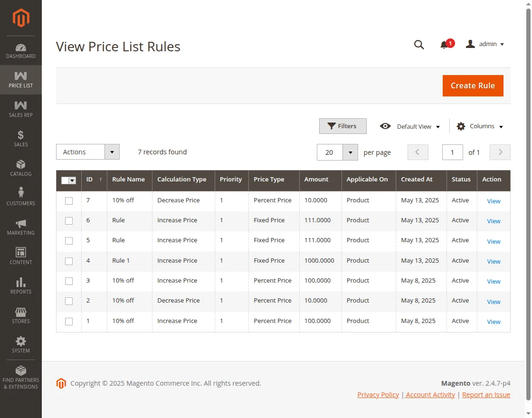This screenshot has height=418, width=532.
Task: Tick the checkbox for Rule 1 row
Action: pos(69,261)
